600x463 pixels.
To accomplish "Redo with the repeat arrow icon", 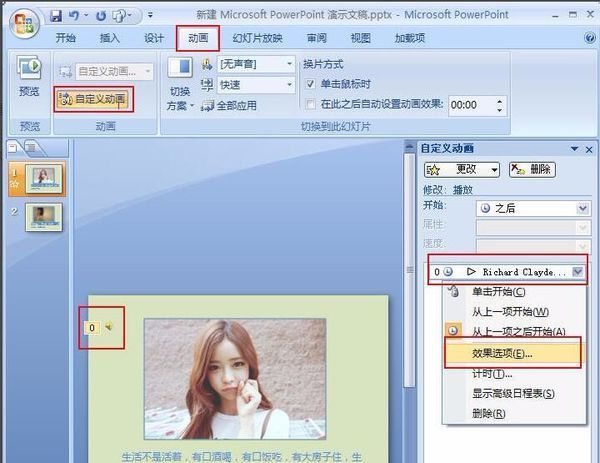I will [101, 16].
